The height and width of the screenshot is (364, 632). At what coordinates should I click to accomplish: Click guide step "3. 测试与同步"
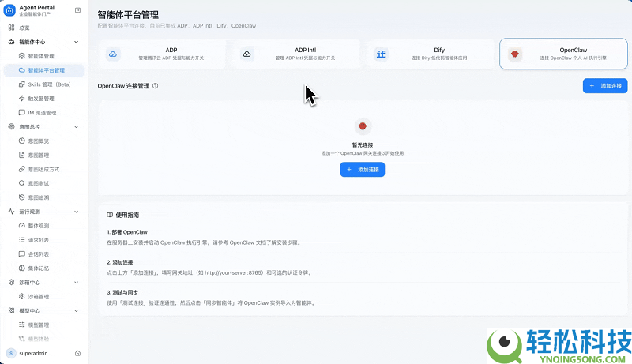click(122, 292)
